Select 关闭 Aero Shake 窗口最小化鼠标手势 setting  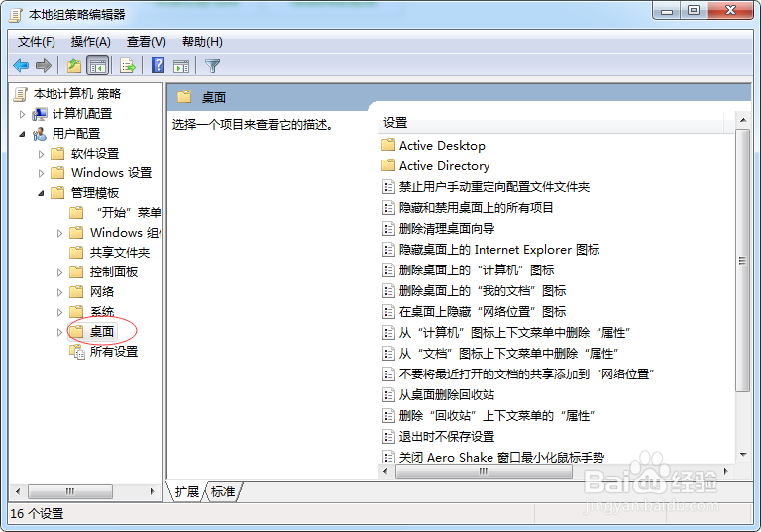493,458
